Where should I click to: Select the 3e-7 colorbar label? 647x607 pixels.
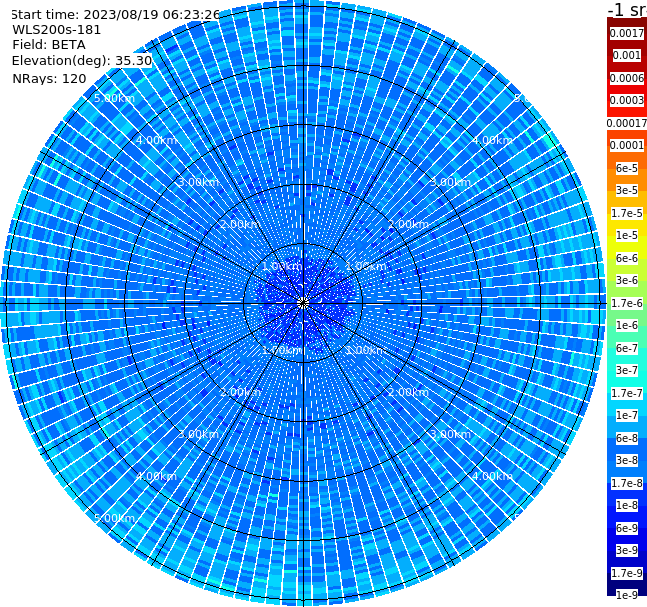click(627, 370)
